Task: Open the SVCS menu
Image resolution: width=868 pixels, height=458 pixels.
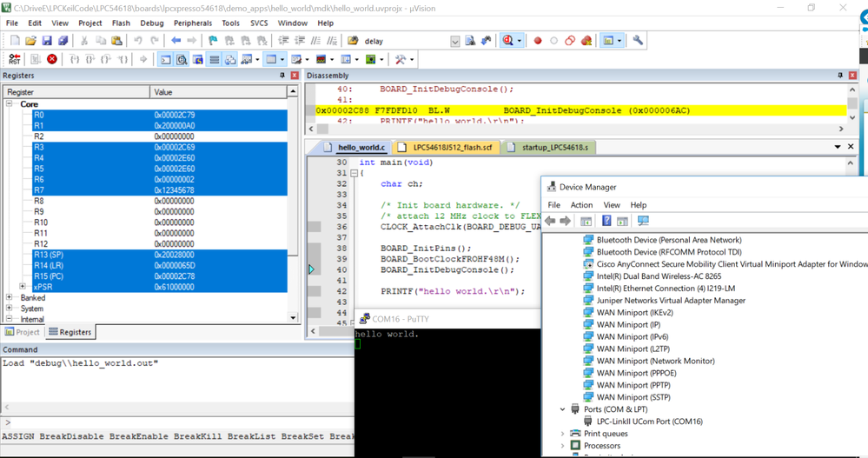Action: [259, 23]
